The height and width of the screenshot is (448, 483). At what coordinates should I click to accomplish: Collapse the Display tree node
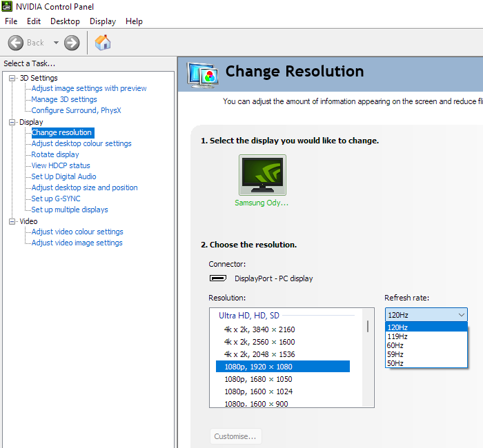tap(12, 122)
